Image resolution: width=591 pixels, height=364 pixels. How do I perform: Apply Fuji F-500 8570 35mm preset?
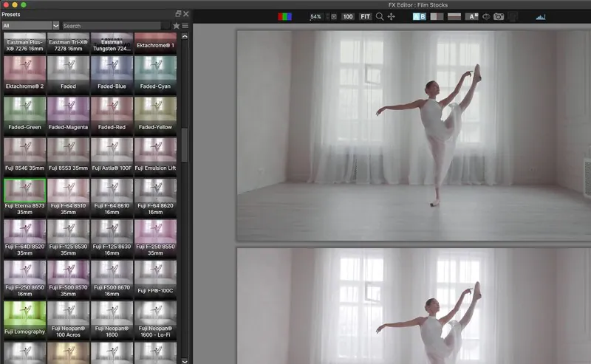(68, 279)
